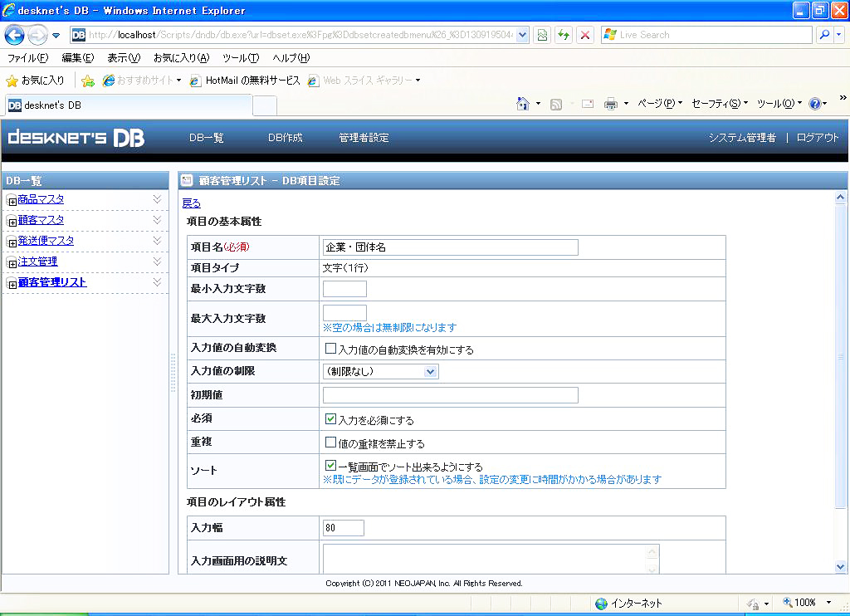Viewport: 850px width, 616px height.
Task: Enable 入力値の自動変換 checkbox
Action: coord(330,350)
